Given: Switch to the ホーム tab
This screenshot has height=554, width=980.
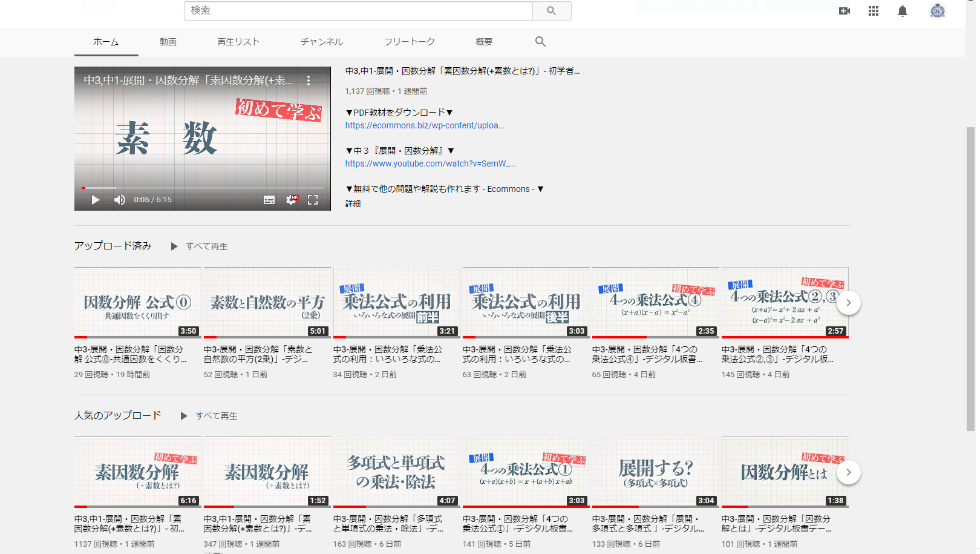Looking at the screenshot, I should (106, 42).
